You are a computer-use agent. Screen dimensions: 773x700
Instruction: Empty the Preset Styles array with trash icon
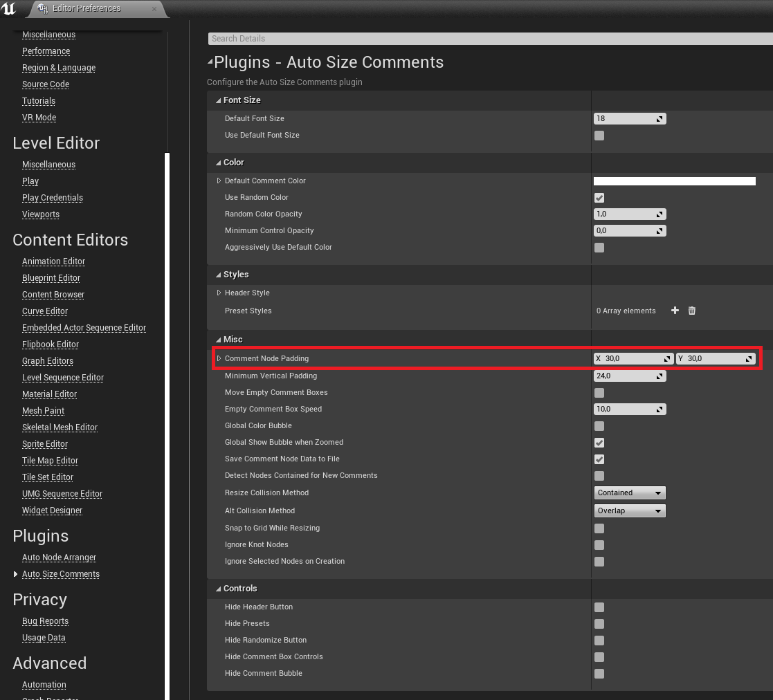point(691,311)
